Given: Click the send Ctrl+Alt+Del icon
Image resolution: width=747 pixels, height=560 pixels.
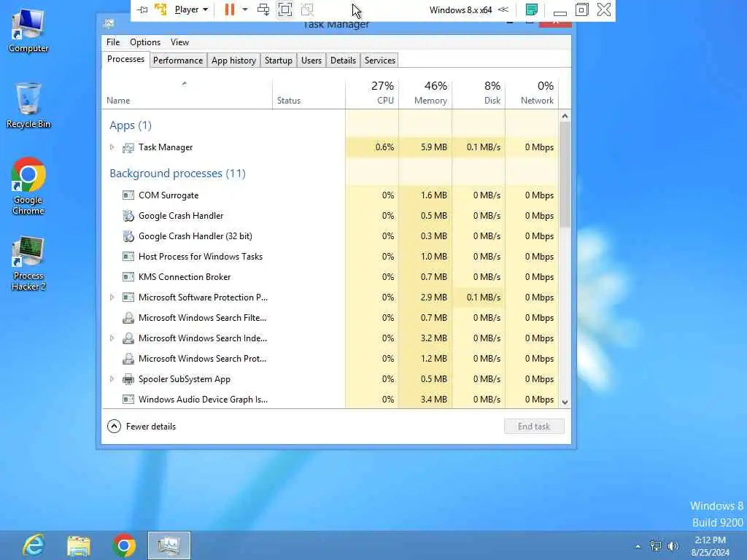Looking at the screenshot, I should pyautogui.click(x=263, y=9).
